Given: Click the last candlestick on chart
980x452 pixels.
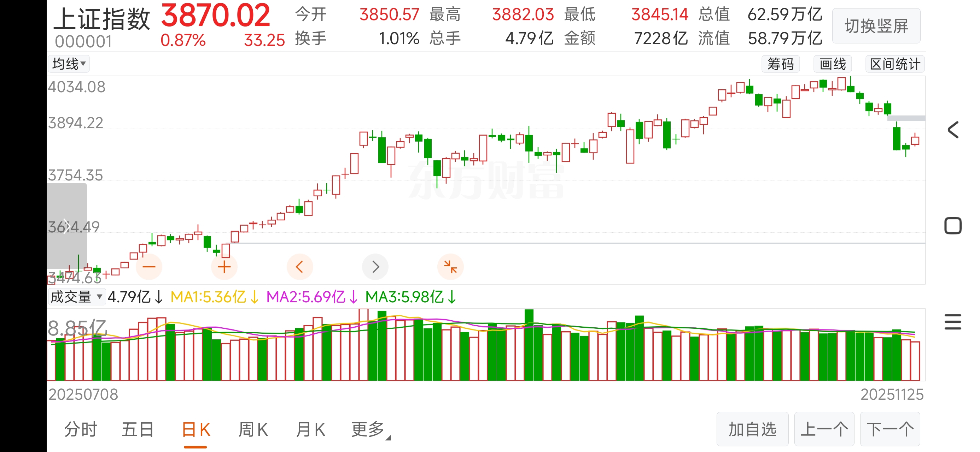Looking at the screenshot, I should (x=915, y=140).
